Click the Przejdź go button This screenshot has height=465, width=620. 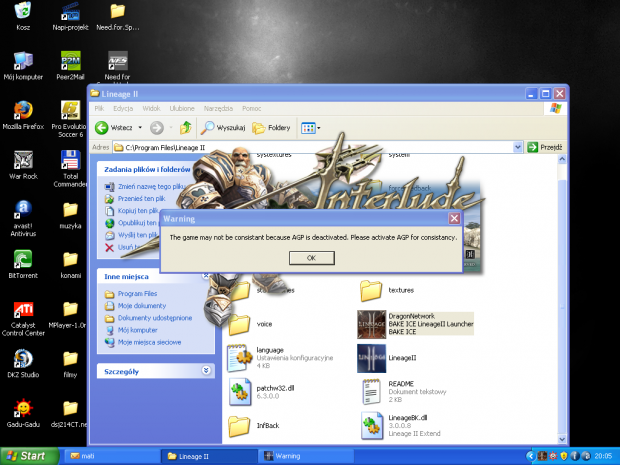[545, 147]
